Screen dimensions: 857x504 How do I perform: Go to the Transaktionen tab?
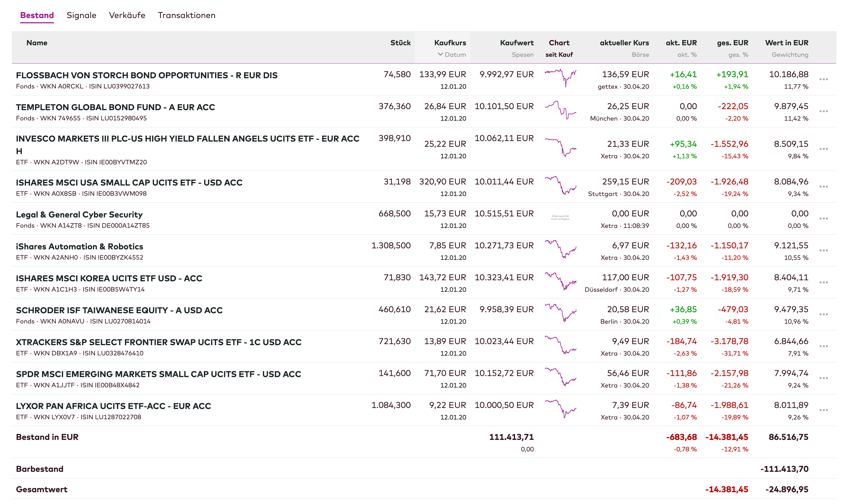pyautogui.click(x=186, y=15)
